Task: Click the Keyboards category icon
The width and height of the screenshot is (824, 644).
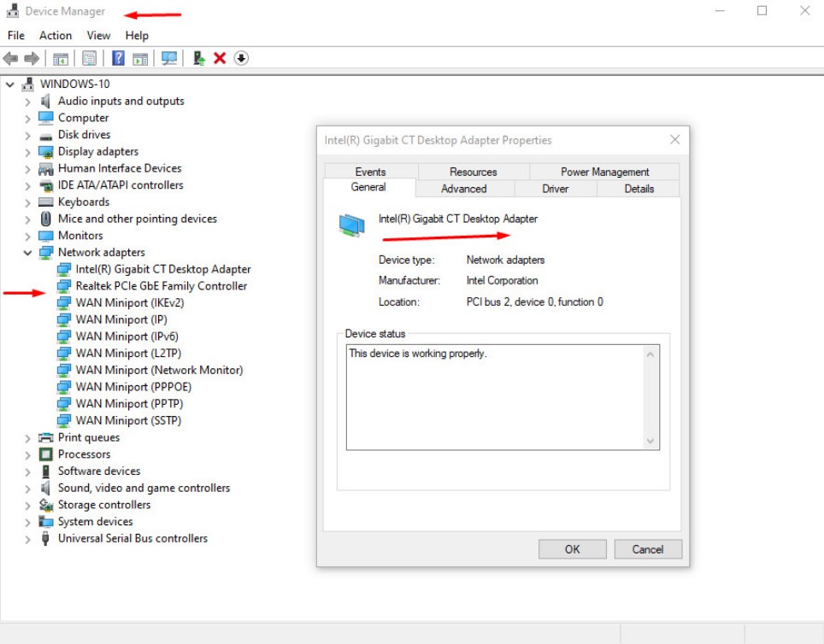Action: coord(45,202)
